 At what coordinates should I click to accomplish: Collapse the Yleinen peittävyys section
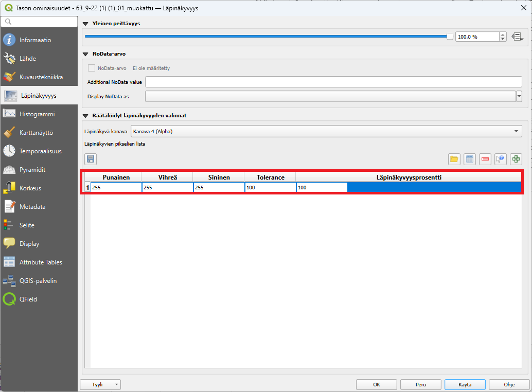85,24
